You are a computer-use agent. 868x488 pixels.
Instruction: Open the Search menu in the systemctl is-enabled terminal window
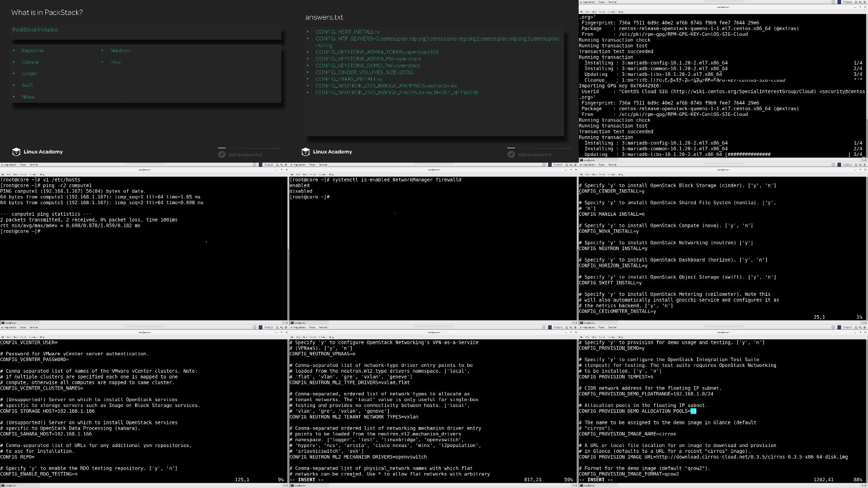(312, 174)
